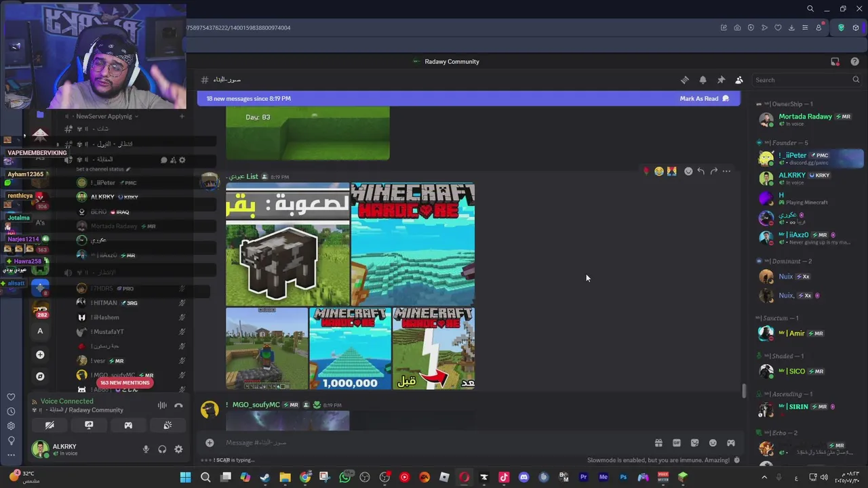Toggle noise suppression waveform icon
Image resolution: width=868 pixels, height=488 pixels.
pos(162,405)
